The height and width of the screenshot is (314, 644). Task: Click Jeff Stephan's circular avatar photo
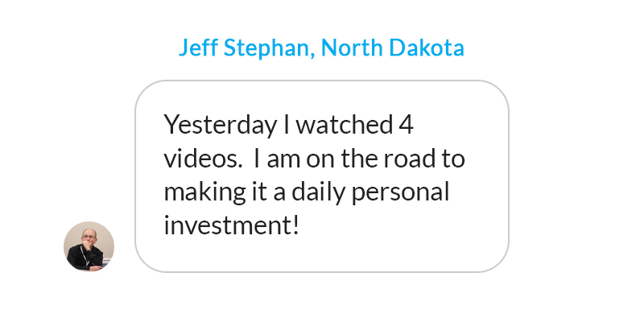pos(89,246)
